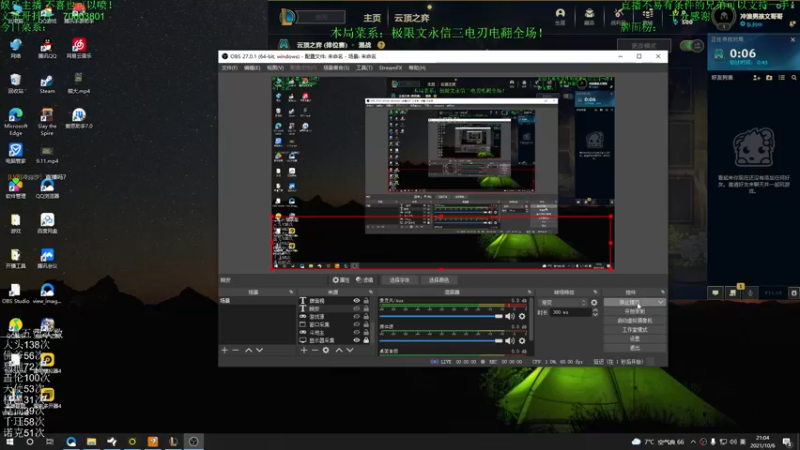Toggle lock on 显示器采集 source
800x450 pixels.
tap(366, 340)
